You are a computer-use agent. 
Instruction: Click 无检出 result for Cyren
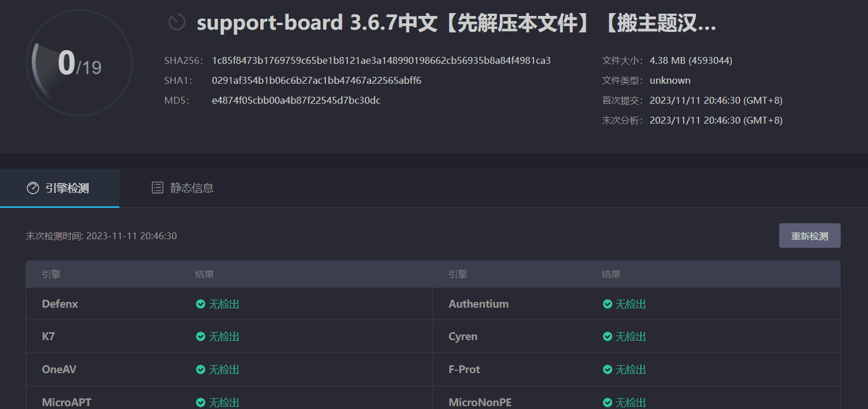pyautogui.click(x=631, y=337)
